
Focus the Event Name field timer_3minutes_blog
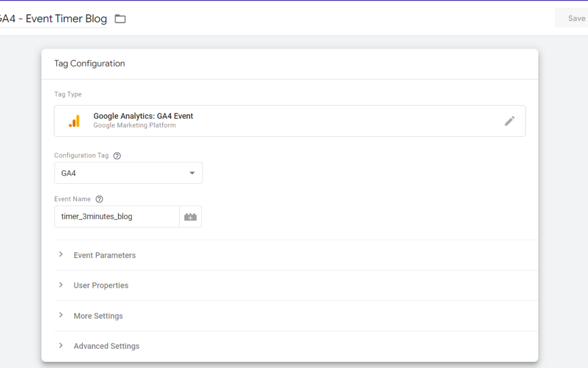tap(117, 217)
